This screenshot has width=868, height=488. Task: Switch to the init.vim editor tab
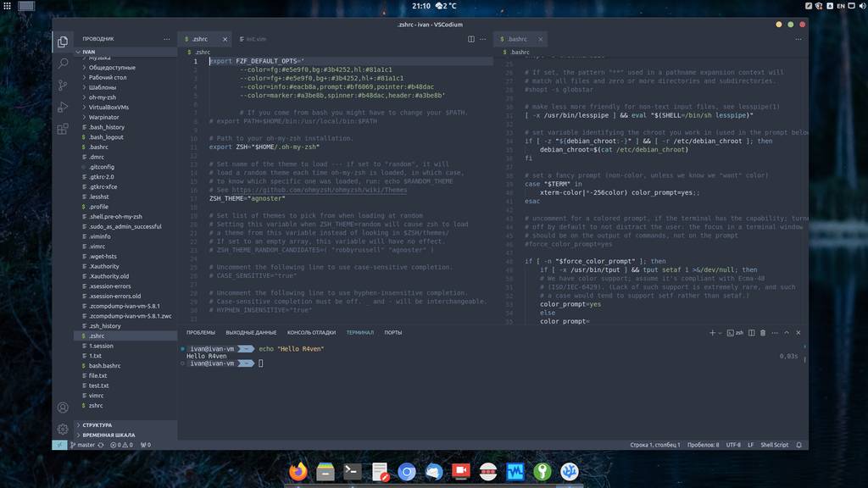tap(255, 39)
